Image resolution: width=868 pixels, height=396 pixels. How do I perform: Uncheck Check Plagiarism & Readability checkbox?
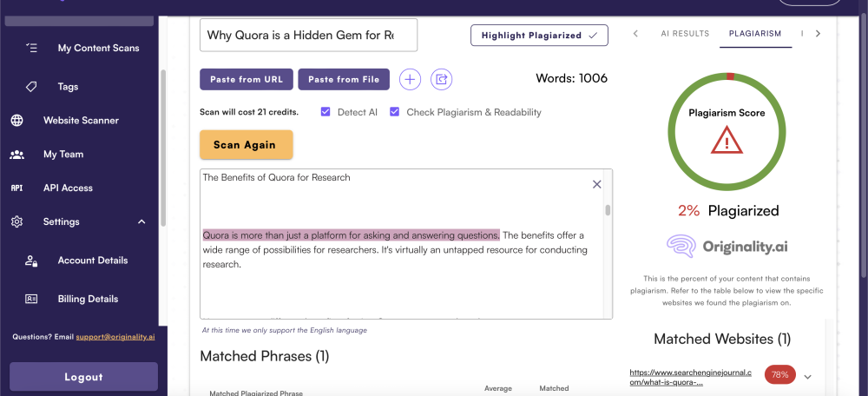point(395,112)
